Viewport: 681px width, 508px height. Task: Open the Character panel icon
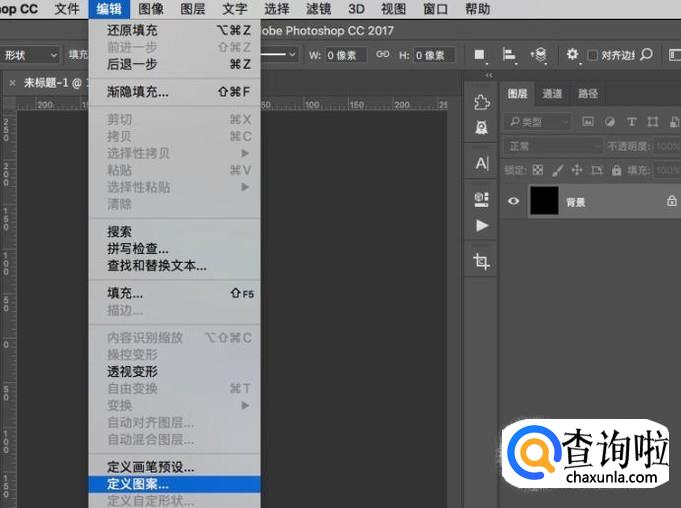click(x=482, y=164)
